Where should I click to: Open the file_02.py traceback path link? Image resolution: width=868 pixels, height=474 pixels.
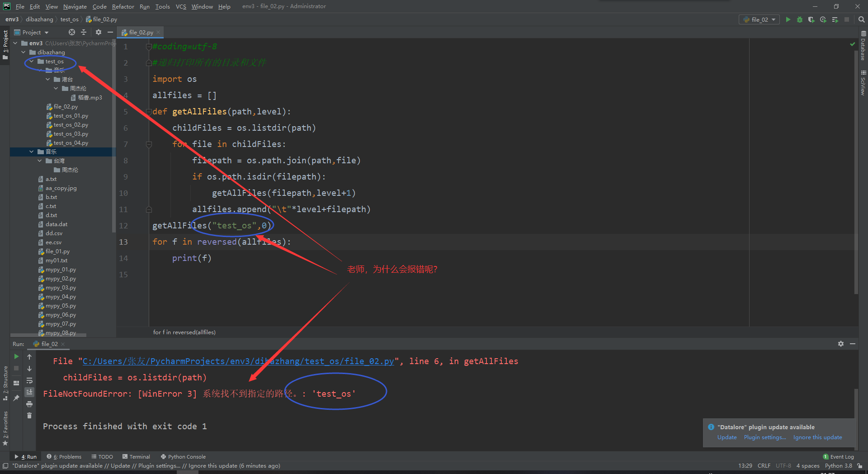pyautogui.click(x=238, y=361)
